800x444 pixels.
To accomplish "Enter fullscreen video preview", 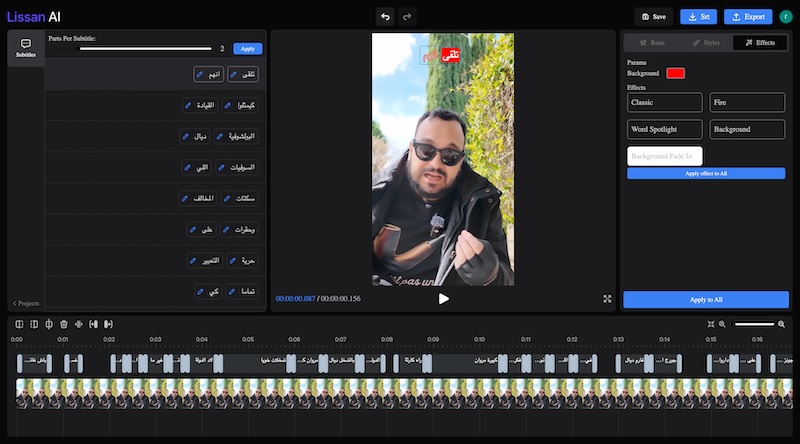I will 607,298.
